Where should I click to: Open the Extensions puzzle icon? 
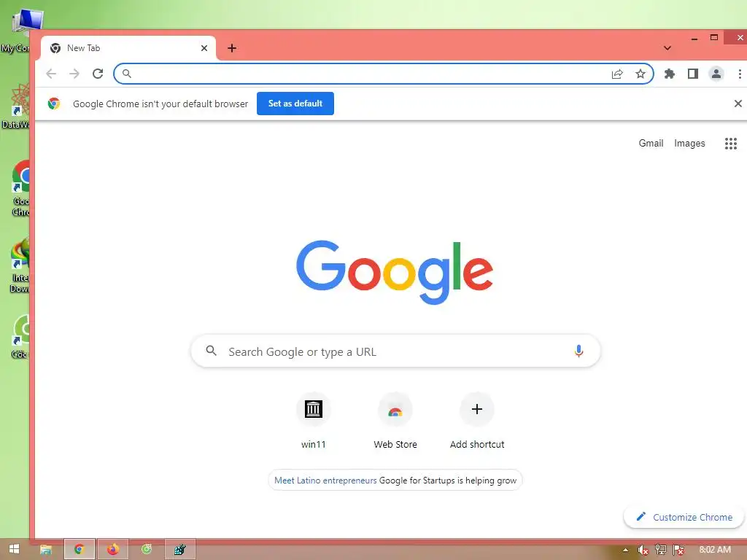pos(670,74)
